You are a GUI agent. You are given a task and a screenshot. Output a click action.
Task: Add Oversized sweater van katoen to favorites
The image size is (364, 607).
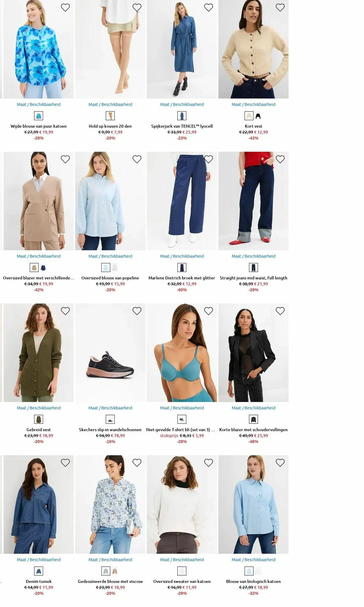[x=208, y=463]
